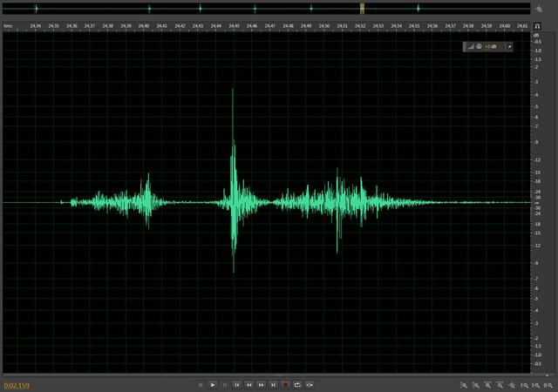558x392 pixels.
Task: Start playback with the Play button
Action: [213, 385]
